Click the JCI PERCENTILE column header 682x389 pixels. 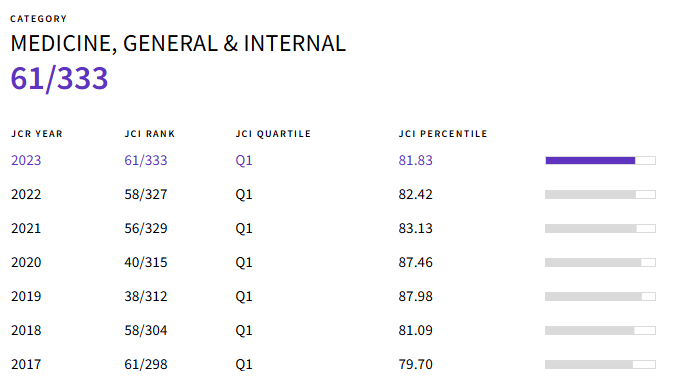[x=443, y=134]
